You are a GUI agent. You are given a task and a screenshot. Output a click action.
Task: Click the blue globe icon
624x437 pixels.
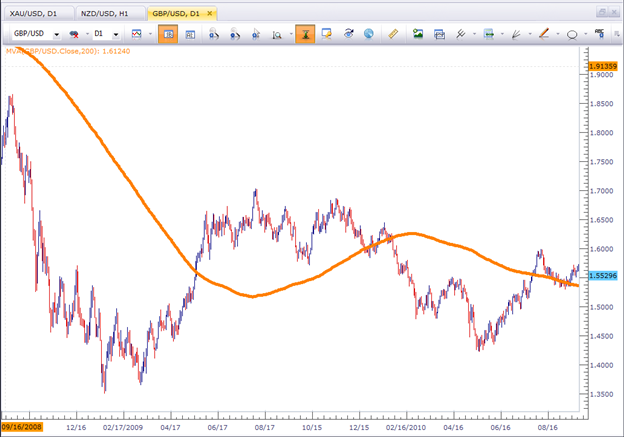pyautogui.click(x=369, y=34)
